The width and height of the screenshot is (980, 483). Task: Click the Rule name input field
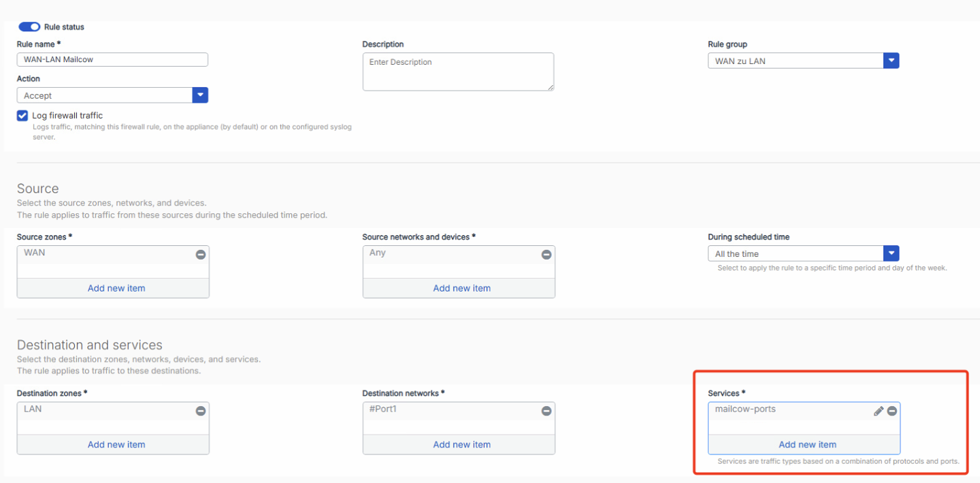(112, 59)
